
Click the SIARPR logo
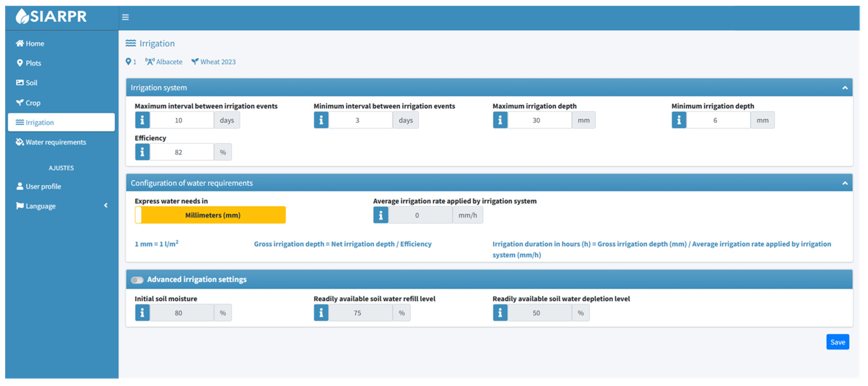coord(51,16)
